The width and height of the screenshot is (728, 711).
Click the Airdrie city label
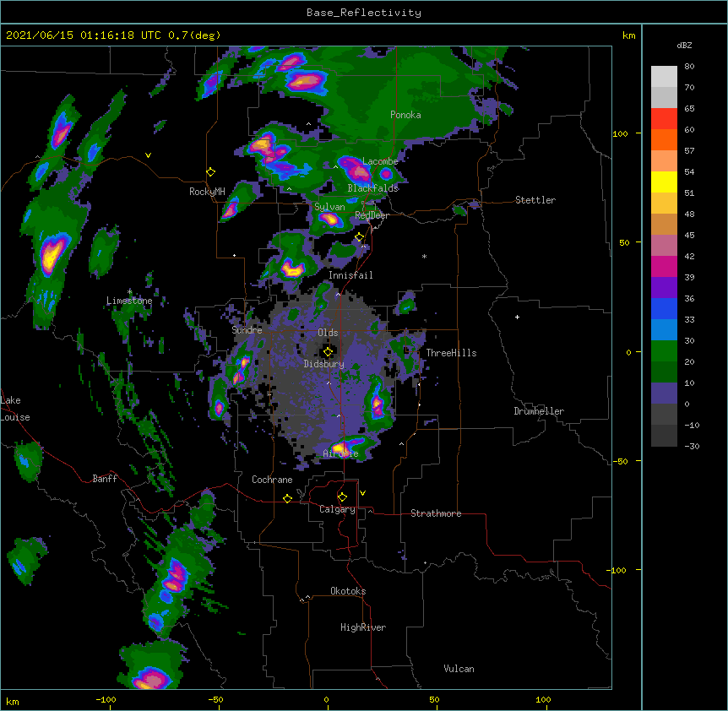(341, 453)
